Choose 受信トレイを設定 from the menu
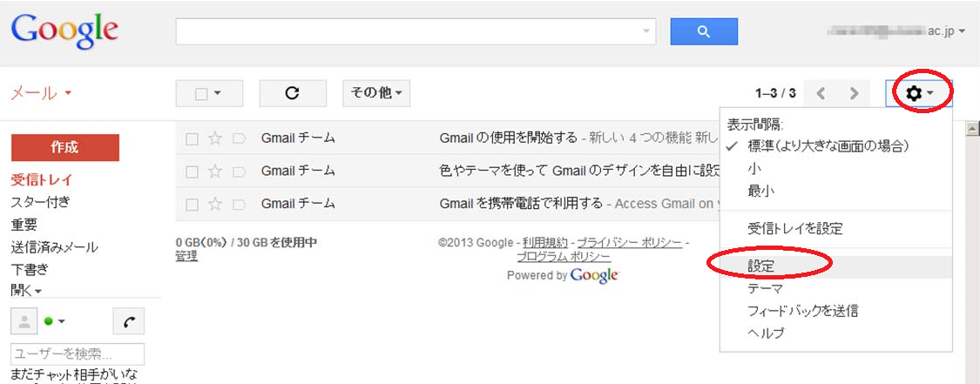 [835, 228]
